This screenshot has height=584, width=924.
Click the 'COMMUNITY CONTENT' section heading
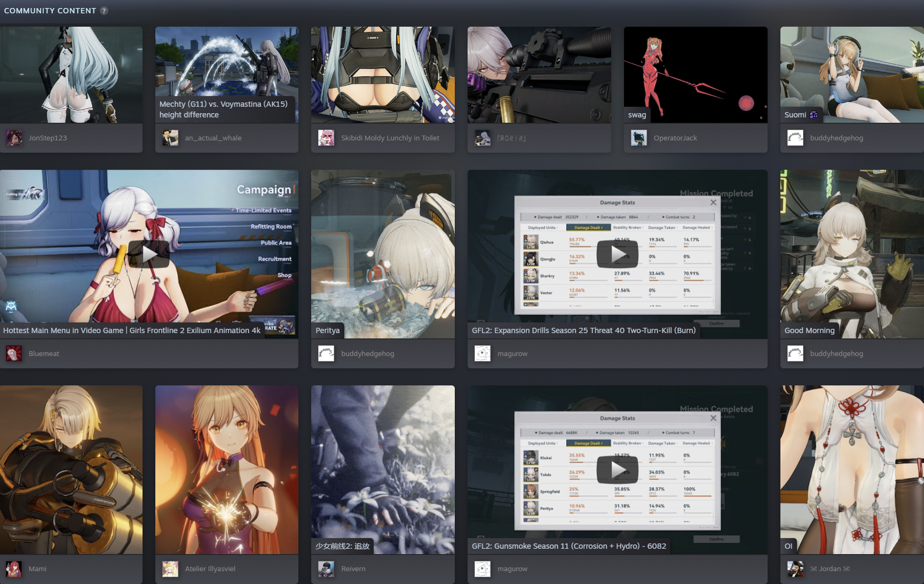click(50, 11)
